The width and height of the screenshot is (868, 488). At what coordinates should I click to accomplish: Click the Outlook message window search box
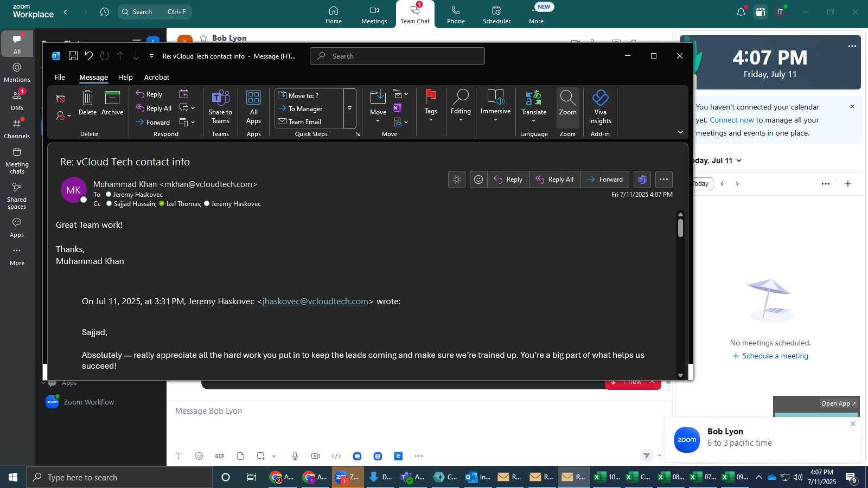click(397, 56)
